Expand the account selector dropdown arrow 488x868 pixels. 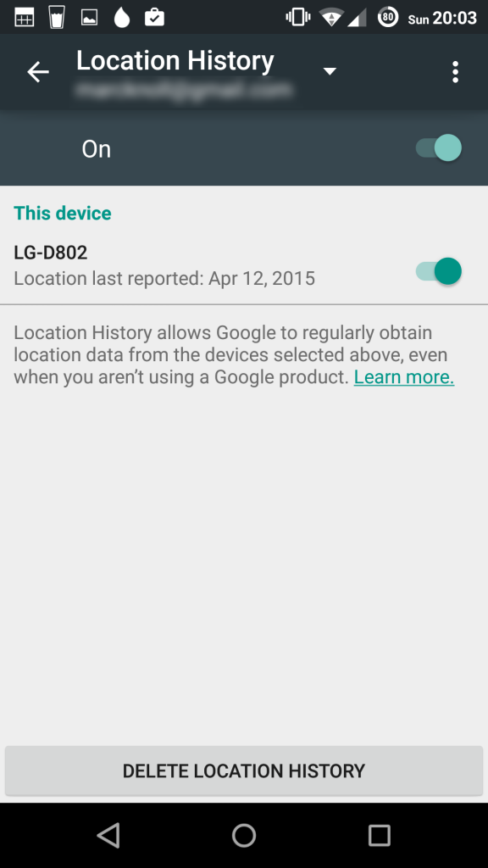point(330,71)
